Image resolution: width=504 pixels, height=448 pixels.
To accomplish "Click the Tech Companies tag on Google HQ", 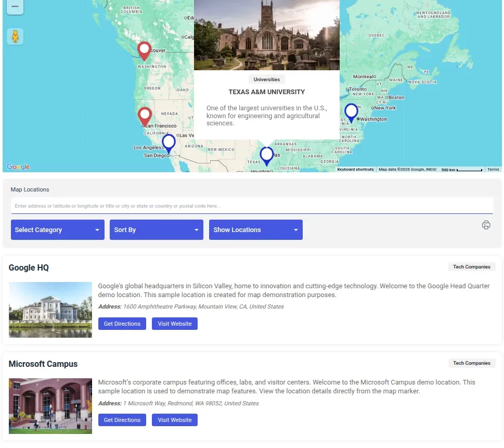I will [x=472, y=266].
